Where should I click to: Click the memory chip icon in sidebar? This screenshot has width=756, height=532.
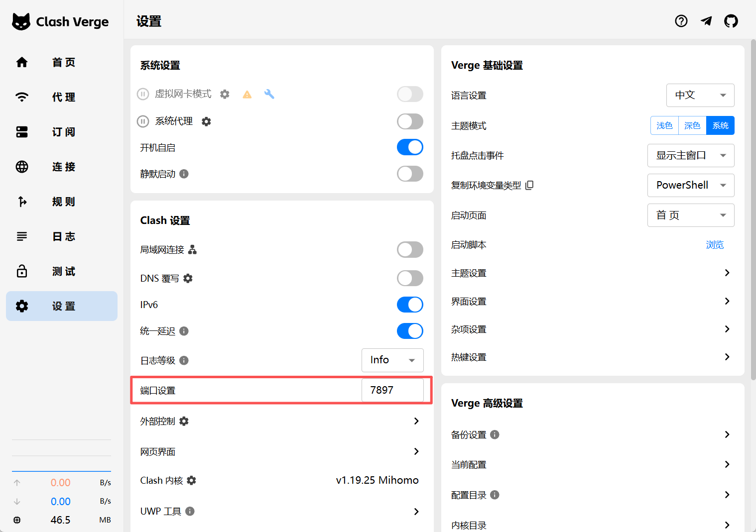(17, 520)
